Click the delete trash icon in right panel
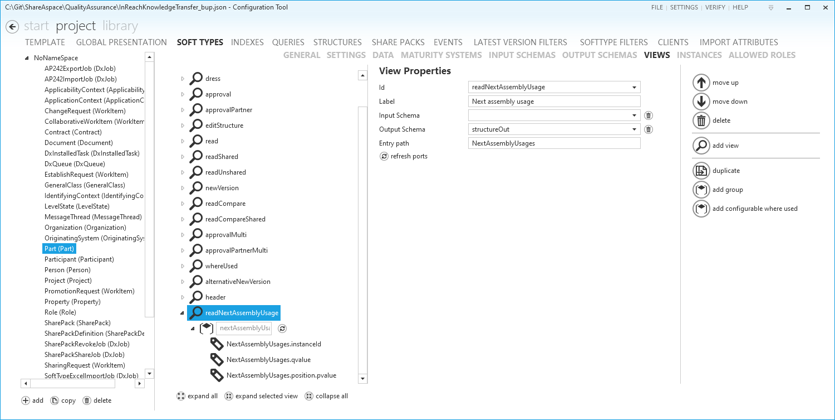This screenshot has width=835, height=420. pos(701,120)
